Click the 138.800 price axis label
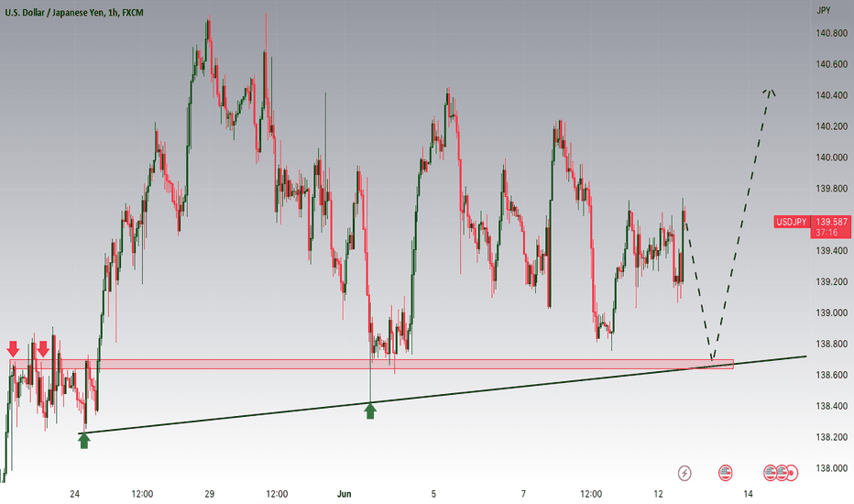The height and width of the screenshot is (504, 854). pyautogui.click(x=832, y=344)
